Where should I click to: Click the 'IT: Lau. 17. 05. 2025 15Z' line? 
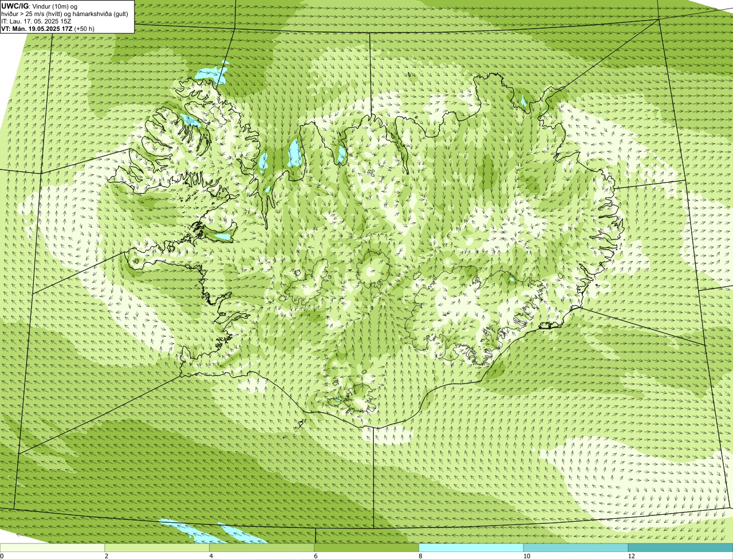click(x=37, y=21)
